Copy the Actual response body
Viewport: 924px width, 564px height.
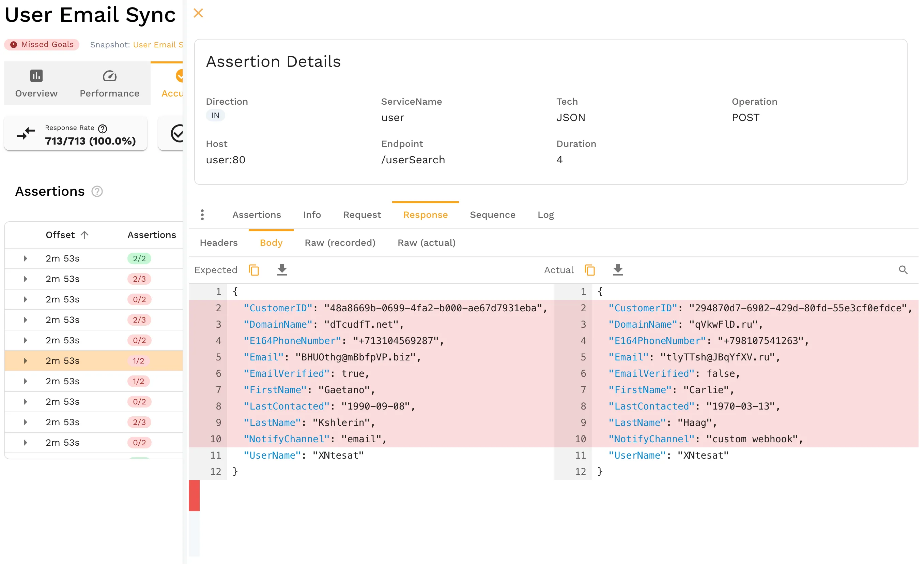pyautogui.click(x=589, y=269)
